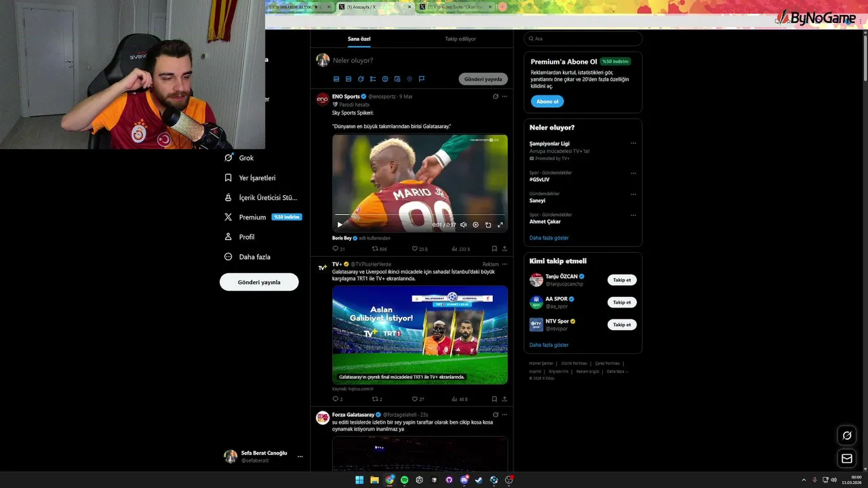Image resolution: width=868 pixels, height=488 pixels.
Task: Open the TV+ Aslan Galibiyet İstiyor banner
Action: [x=420, y=335]
